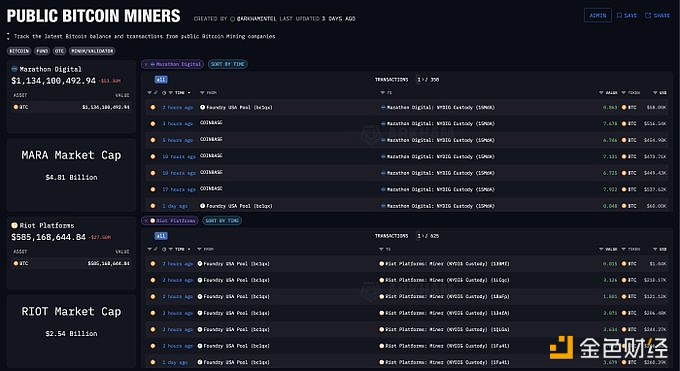Click the Bitcoin tag under the dashboard description
Image resolution: width=680 pixels, height=371 pixels.
click(19, 51)
